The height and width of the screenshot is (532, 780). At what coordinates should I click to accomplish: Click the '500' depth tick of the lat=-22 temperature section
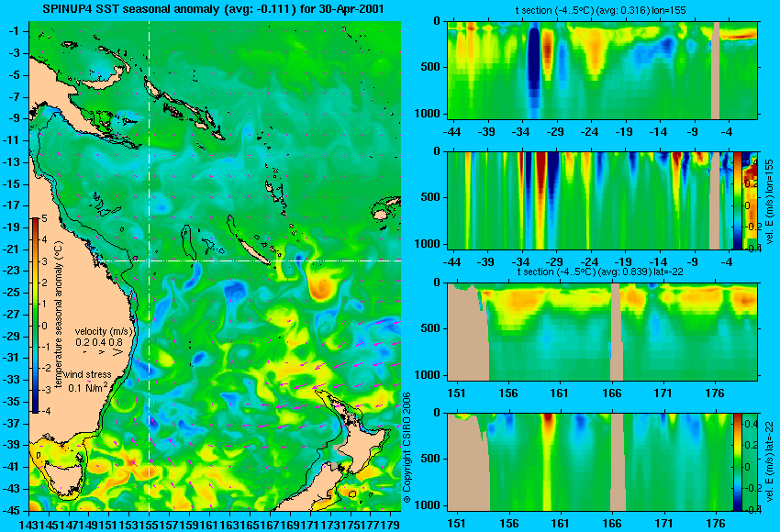430,328
